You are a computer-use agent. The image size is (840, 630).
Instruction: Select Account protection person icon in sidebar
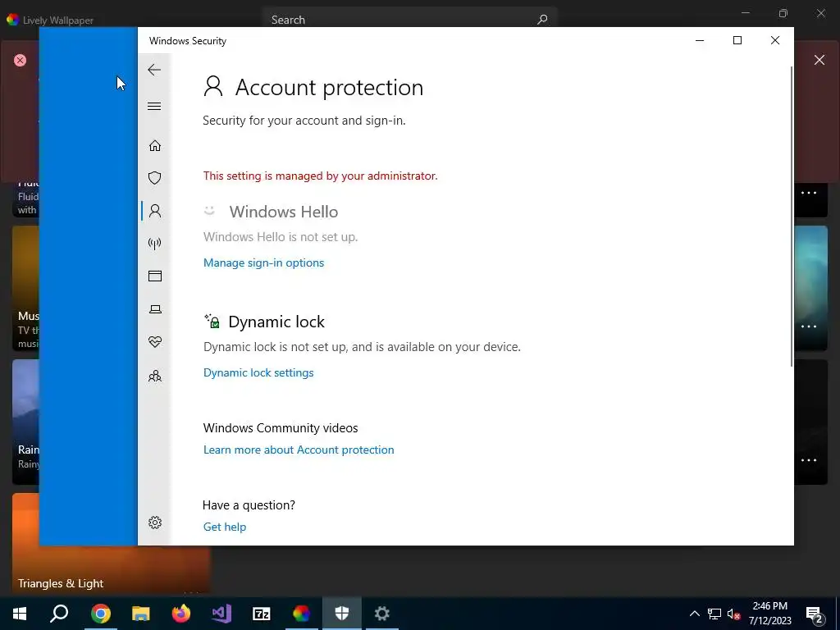pos(155,211)
